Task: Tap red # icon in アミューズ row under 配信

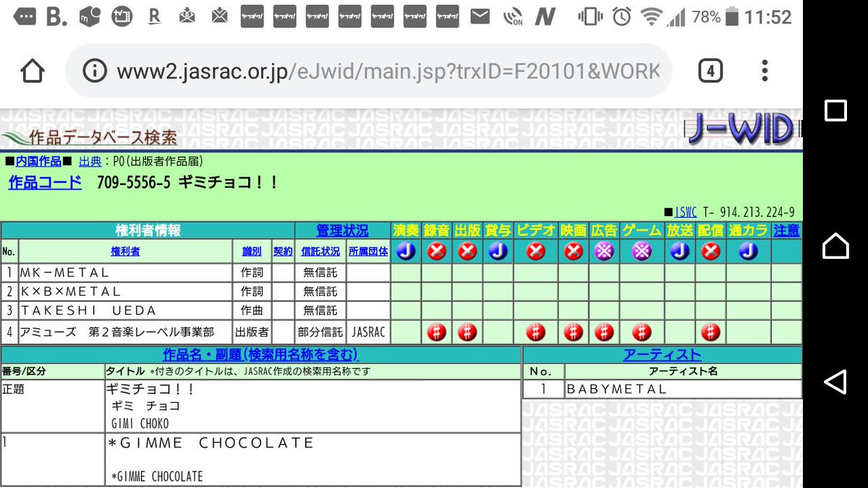Action: [x=710, y=332]
